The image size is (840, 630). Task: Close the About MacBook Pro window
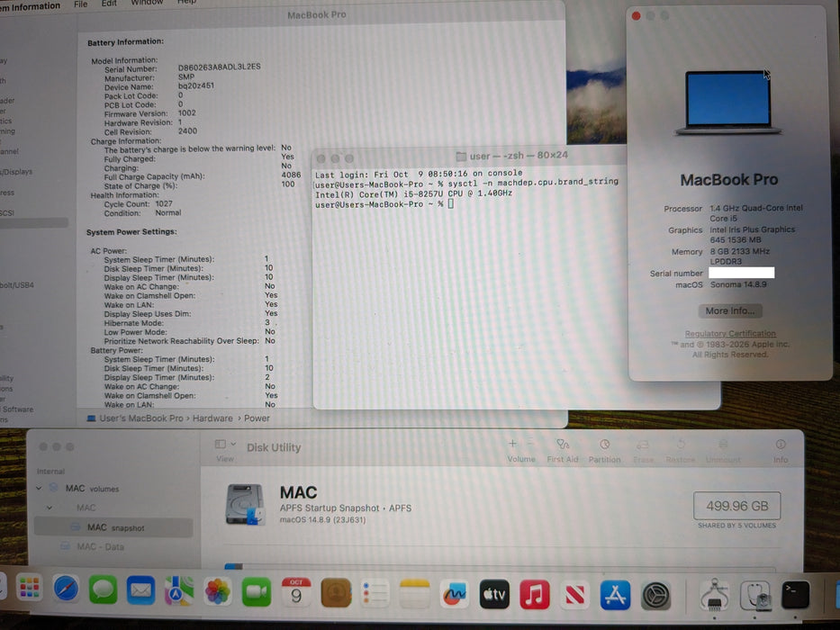click(636, 16)
